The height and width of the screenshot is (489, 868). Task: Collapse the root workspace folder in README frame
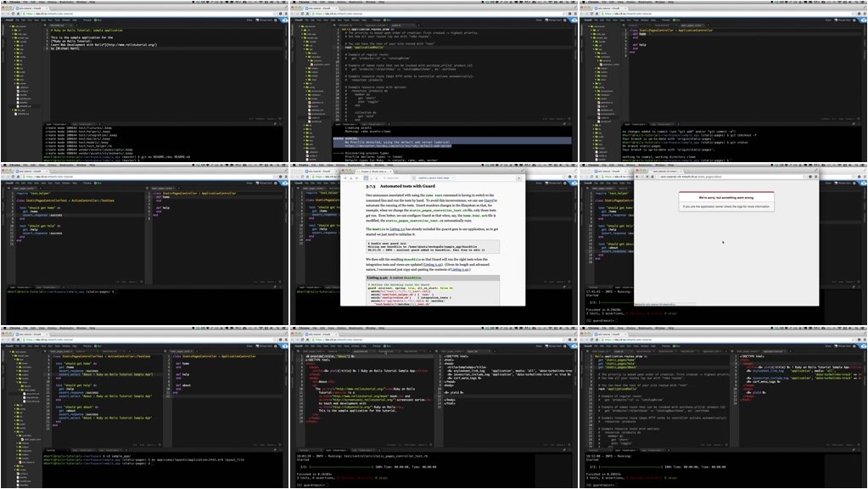(10, 26)
